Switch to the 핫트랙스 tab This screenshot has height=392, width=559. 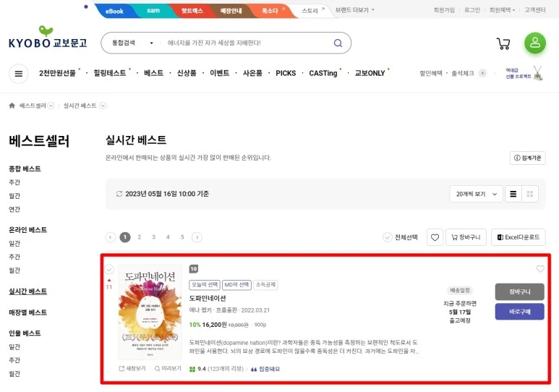pyautogui.click(x=192, y=11)
